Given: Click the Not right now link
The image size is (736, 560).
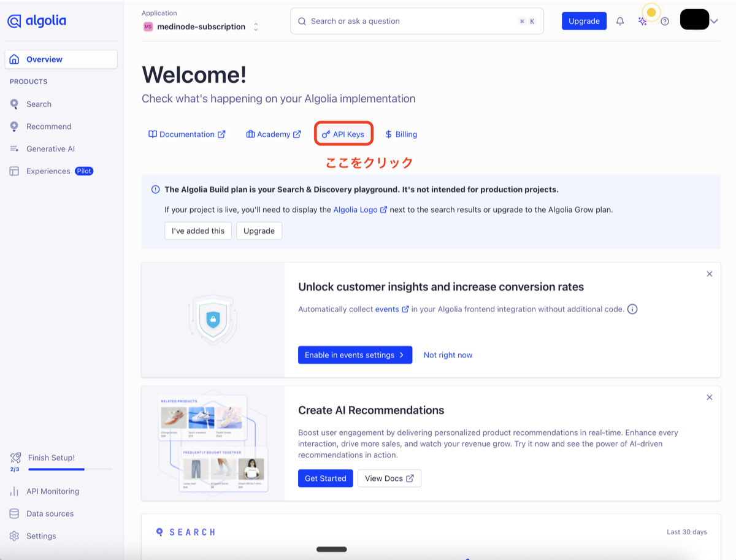Looking at the screenshot, I should pos(448,355).
